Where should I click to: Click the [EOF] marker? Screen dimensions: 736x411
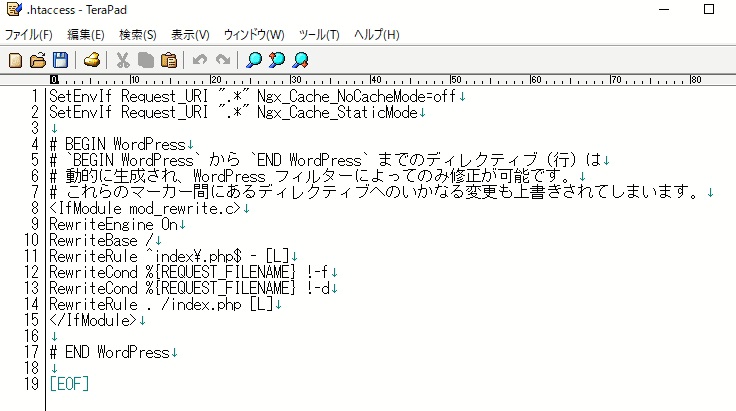pyautogui.click(x=69, y=384)
